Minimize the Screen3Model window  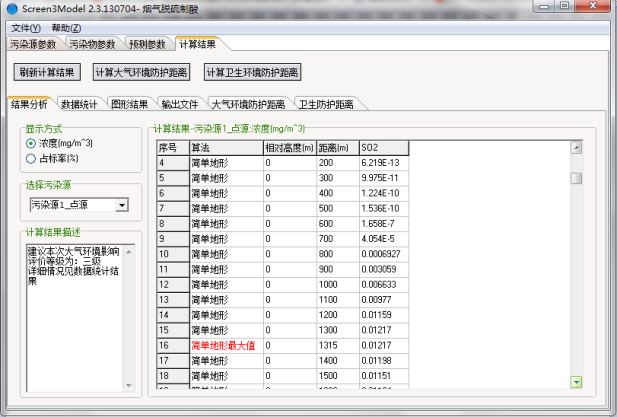tap(544, 6)
